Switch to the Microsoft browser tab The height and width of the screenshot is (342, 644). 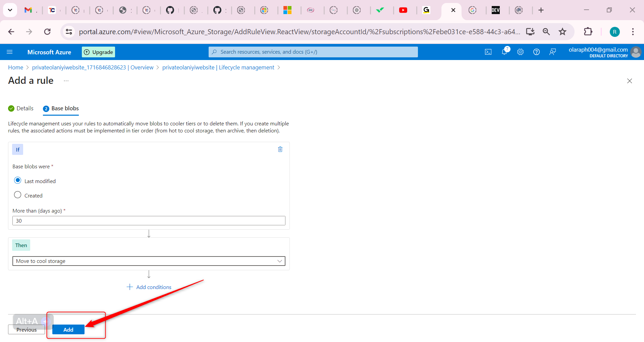point(287,10)
